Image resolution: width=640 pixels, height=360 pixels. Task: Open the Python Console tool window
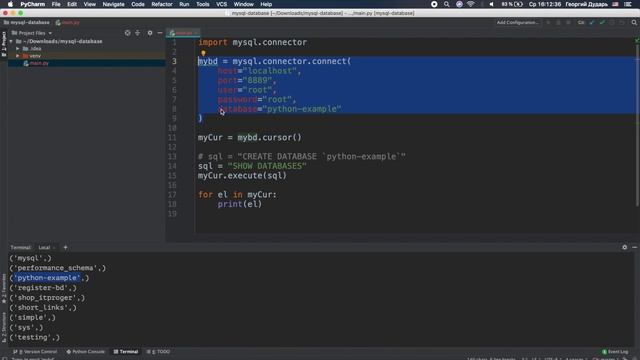86,351
